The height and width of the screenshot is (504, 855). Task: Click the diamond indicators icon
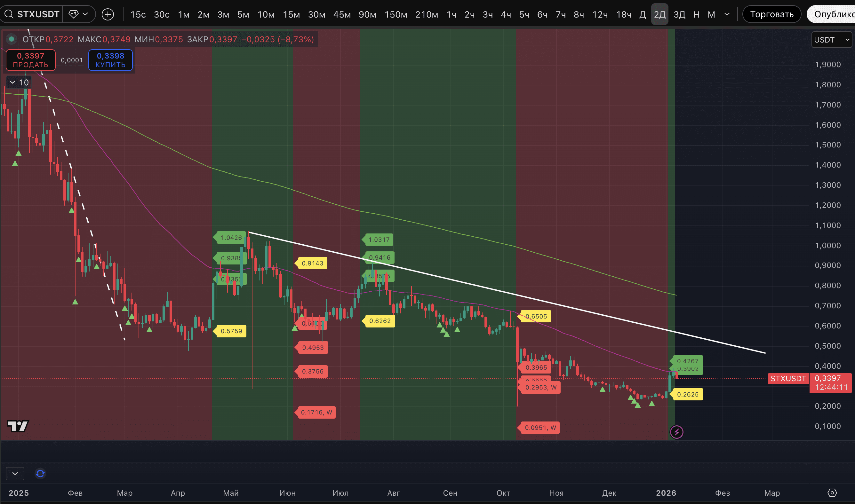click(74, 14)
